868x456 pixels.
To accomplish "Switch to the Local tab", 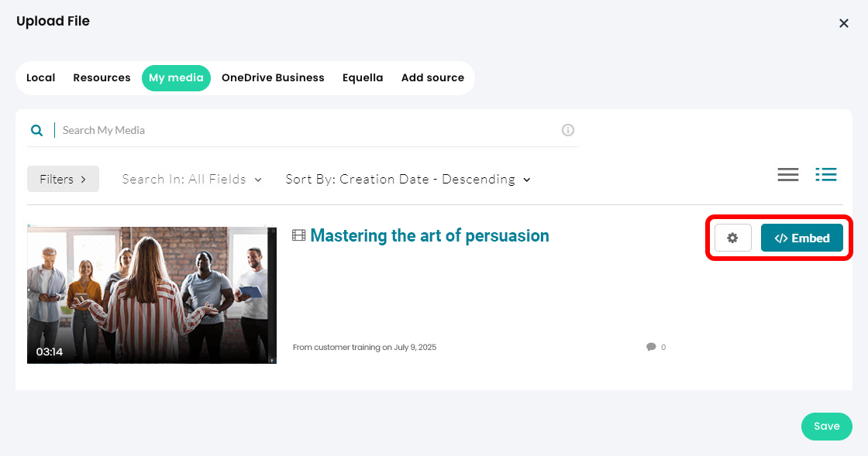I will point(41,77).
